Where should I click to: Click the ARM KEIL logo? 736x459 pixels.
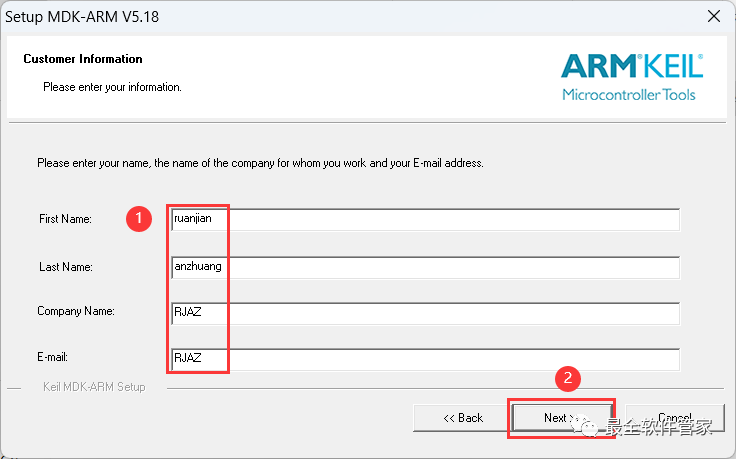pyautogui.click(x=632, y=67)
